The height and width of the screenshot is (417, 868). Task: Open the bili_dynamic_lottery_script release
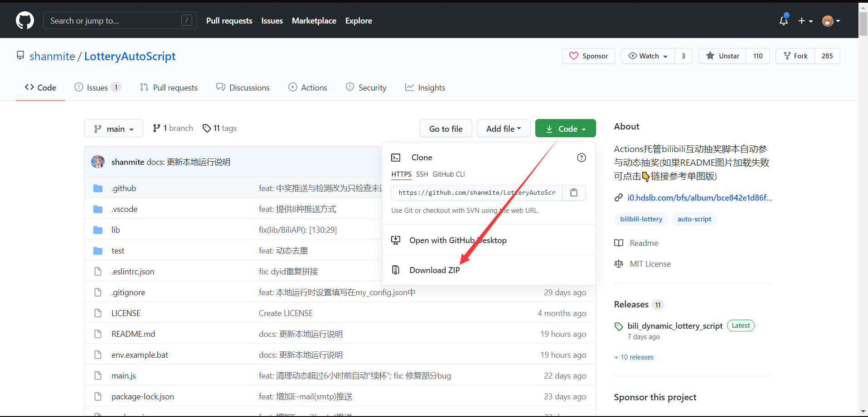(675, 326)
